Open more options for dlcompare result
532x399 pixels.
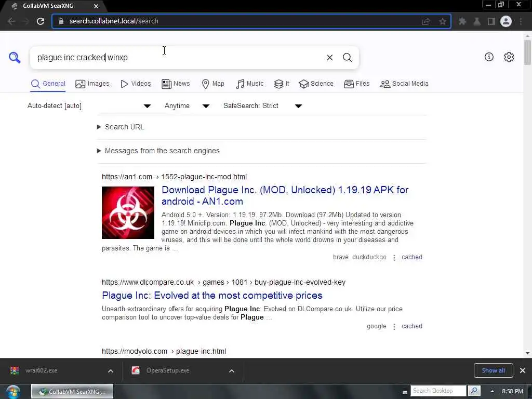point(394,326)
